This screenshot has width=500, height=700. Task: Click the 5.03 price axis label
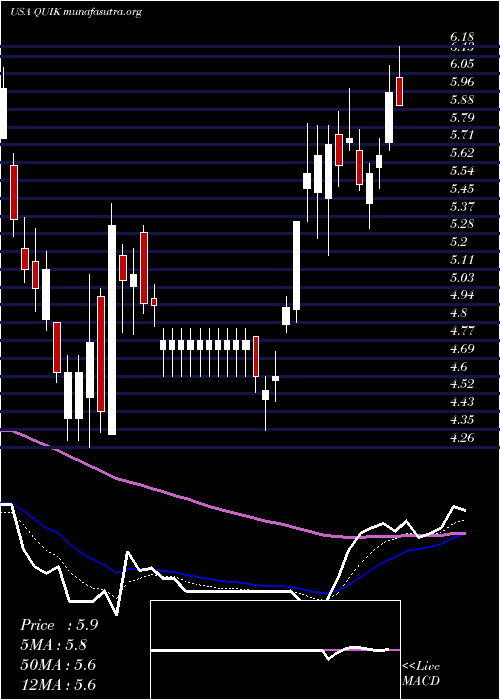[x=462, y=277]
